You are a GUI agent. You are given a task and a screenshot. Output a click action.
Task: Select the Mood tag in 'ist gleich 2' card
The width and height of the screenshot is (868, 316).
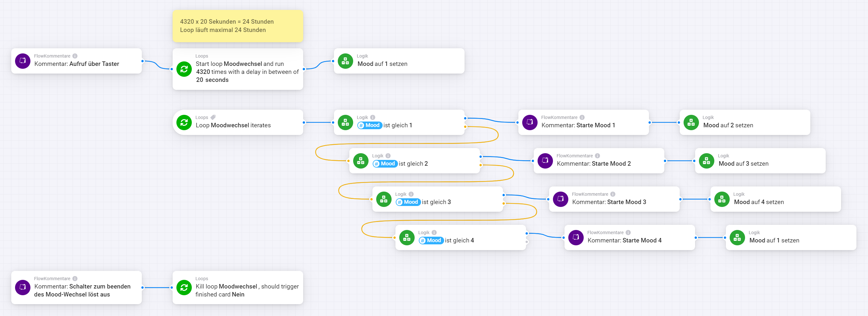pos(385,164)
